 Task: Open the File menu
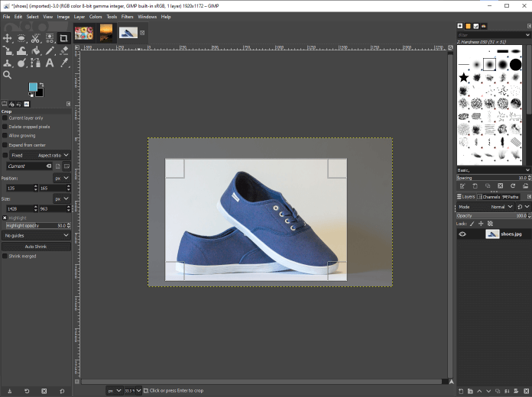[6, 17]
